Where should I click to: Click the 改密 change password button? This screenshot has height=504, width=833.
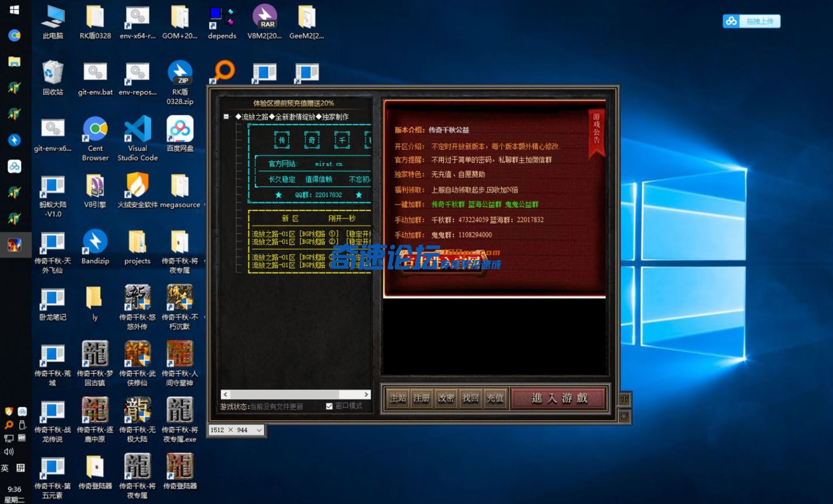(446, 398)
